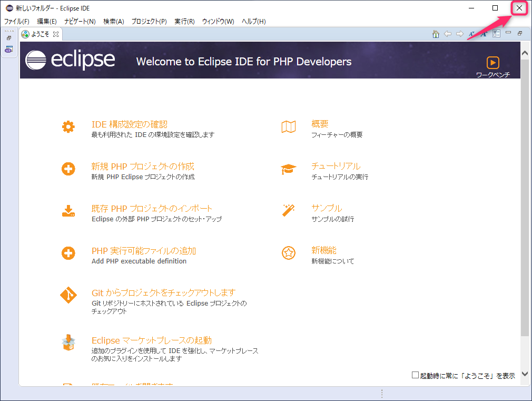Open the IDE 構成設定の確認 link
The height and width of the screenshot is (401, 532).
click(130, 124)
